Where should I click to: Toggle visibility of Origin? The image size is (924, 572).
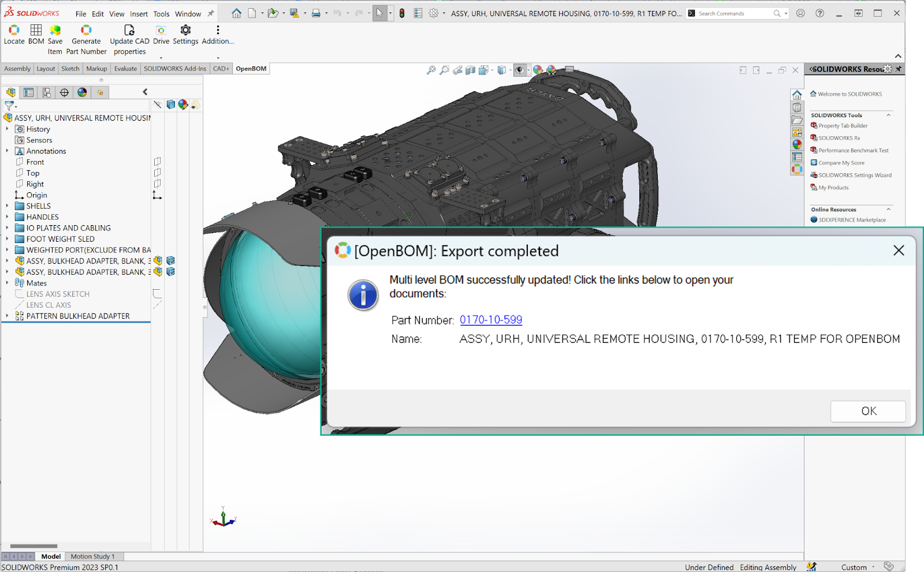(x=157, y=195)
